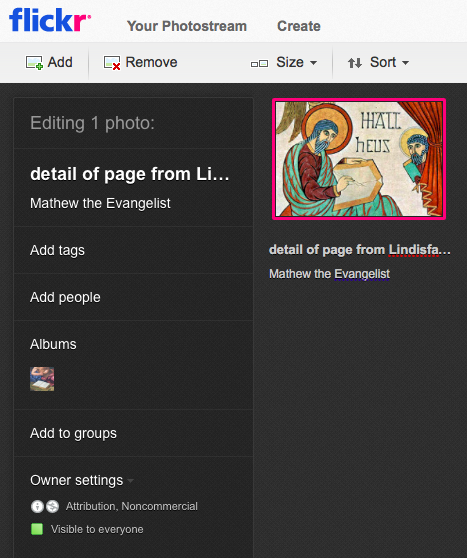Screen dimensions: 467x558
Task: Open the Create menu item
Action: [299, 26]
